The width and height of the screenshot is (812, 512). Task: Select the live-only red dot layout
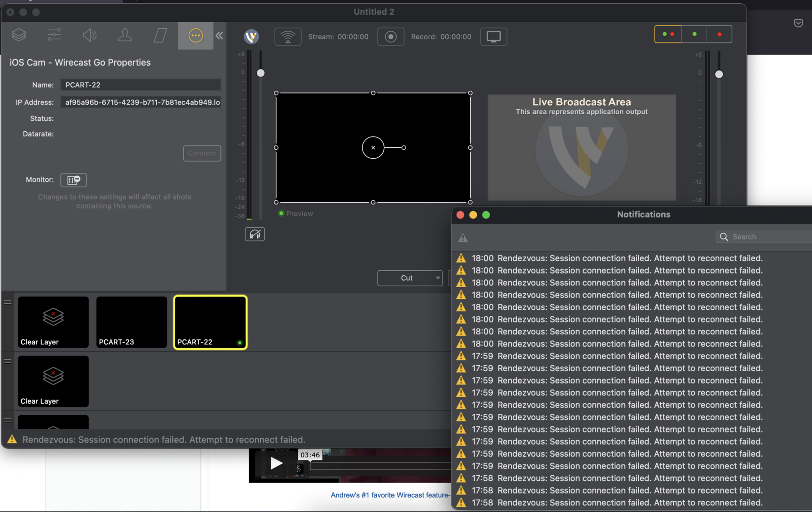(x=719, y=34)
